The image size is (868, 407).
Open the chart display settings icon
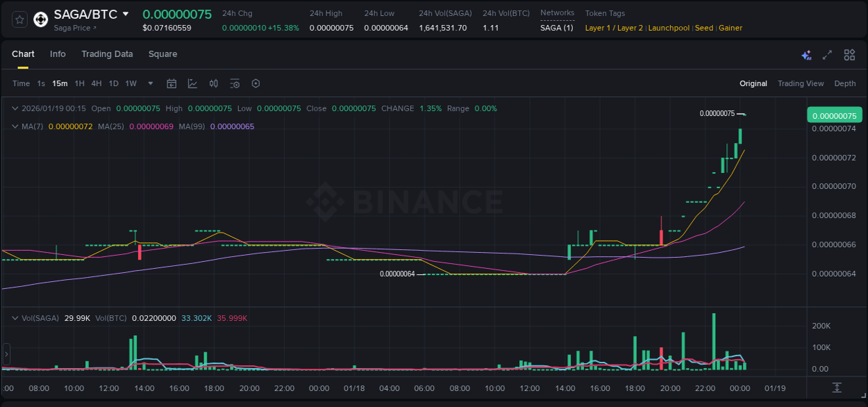(235, 83)
